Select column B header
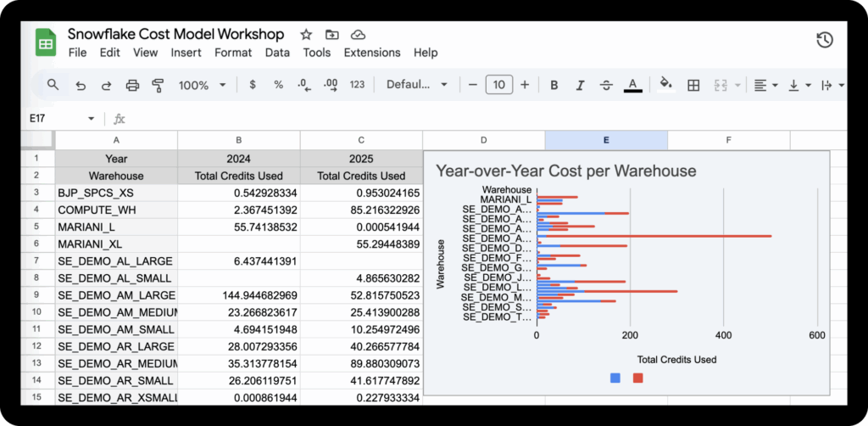Viewport: 868px width, 426px height. 239,141
